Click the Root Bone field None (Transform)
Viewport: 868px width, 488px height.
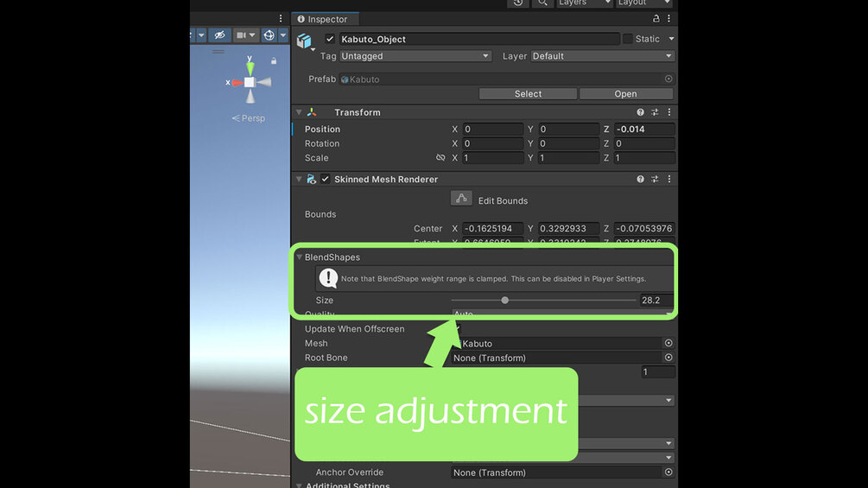[x=556, y=358]
